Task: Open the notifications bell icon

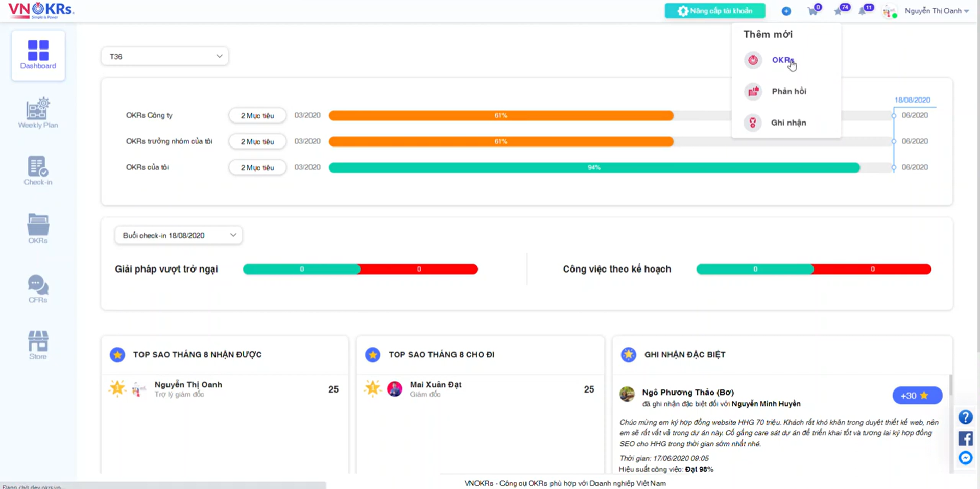Action: click(863, 11)
